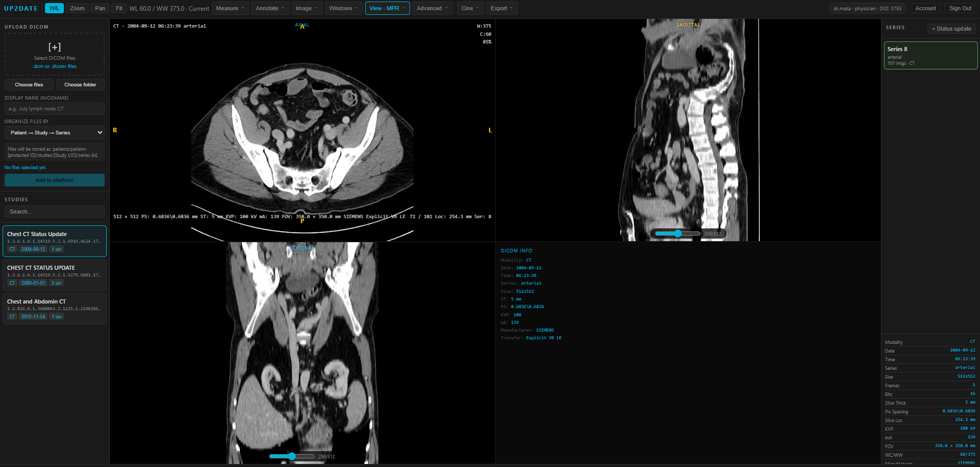The width and height of the screenshot is (980, 467).
Task: Click the Add to platform button
Action: [x=55, y=180]
